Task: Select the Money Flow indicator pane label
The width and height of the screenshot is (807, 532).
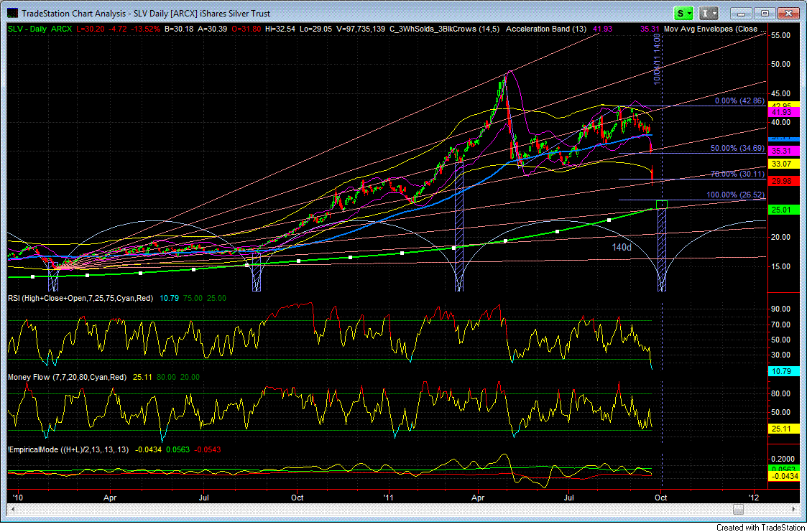Action: [x=67, y=378]
